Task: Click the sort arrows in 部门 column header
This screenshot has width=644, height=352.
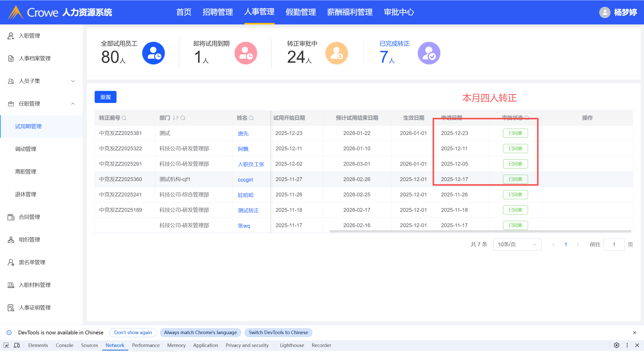Action: [175, 118]
